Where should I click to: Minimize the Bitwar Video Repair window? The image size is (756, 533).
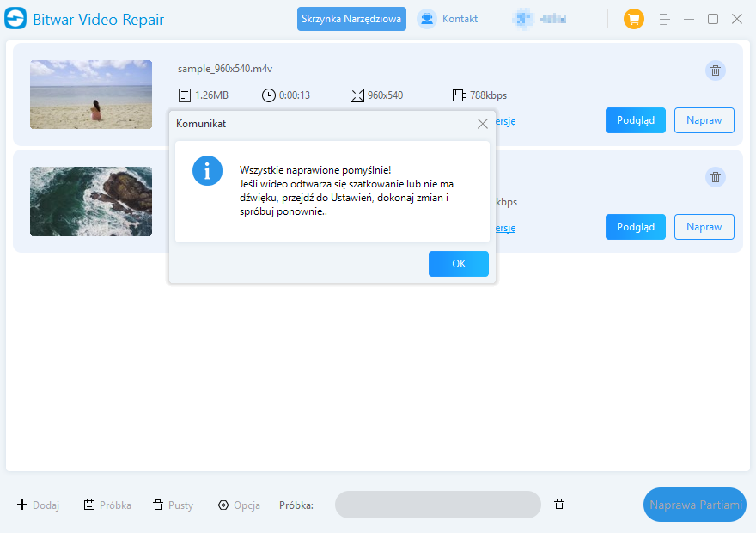click(689, 19)
